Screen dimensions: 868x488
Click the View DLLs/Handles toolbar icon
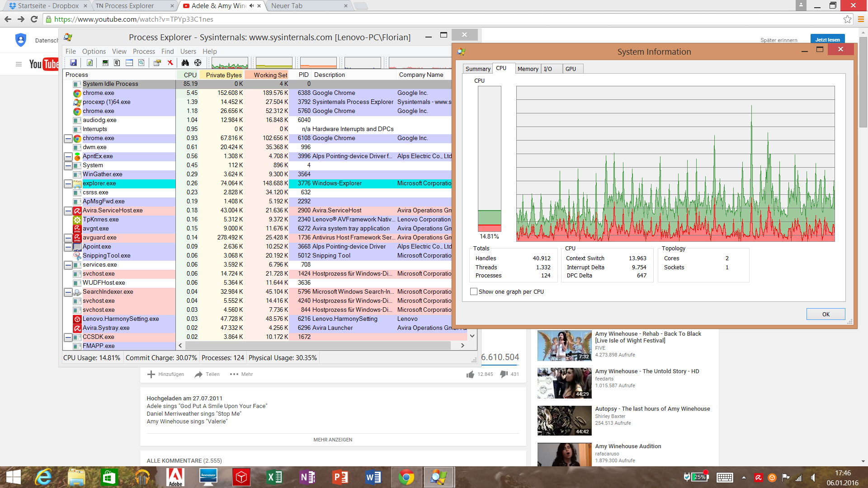pos(142,63)
